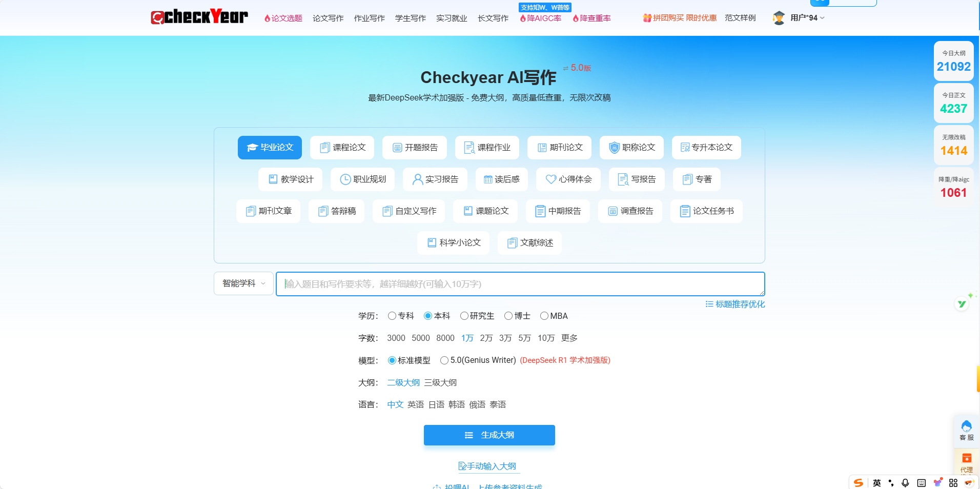Click the graduation cap icon on 毕业论文
980x489 pixels.
(252, 148)
